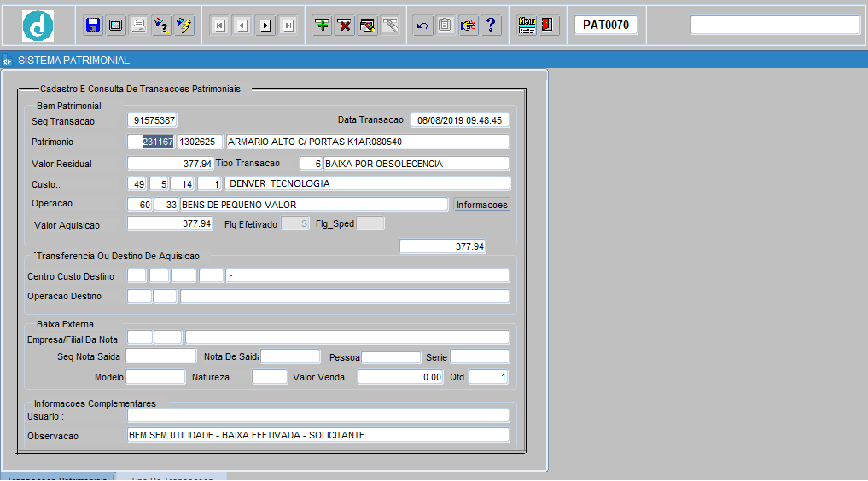Click the Save floppy disk icon
The width and height of the screenshot is (868, 481).
[93, 26]
